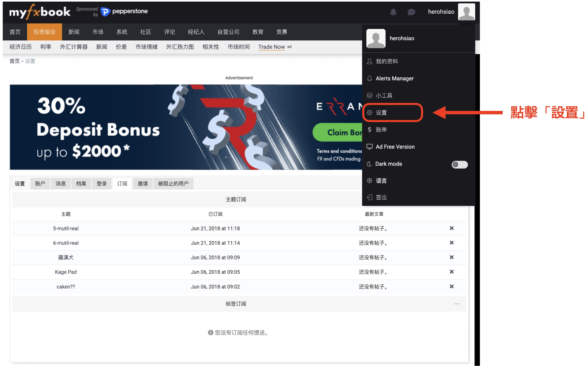Open the 5-mutil-real topic
The image size is (588, 366).
(x=66, y=228)
